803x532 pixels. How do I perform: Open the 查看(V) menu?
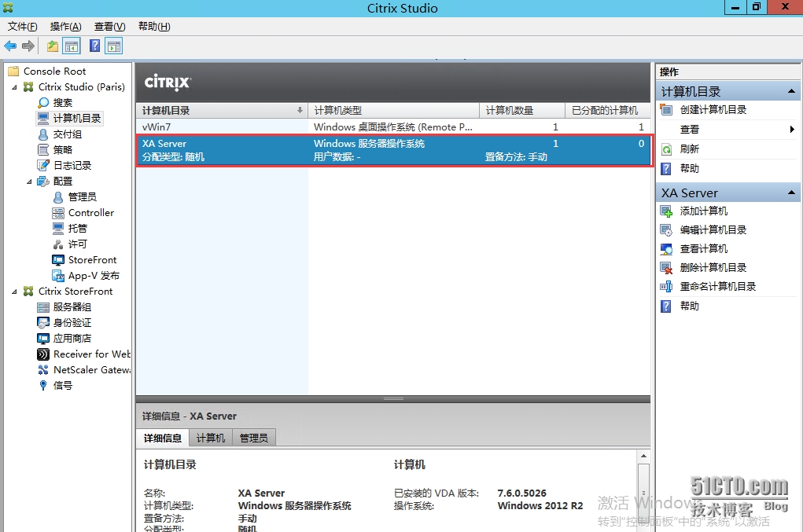(109, 27)
